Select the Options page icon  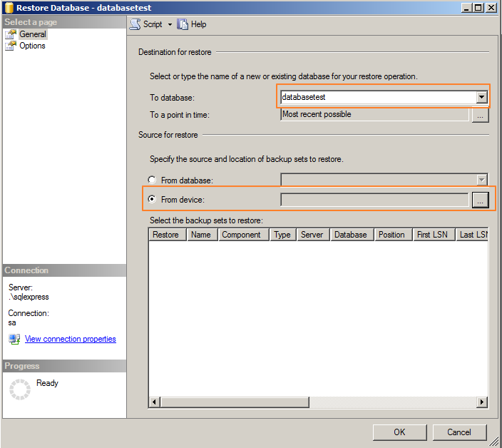pos(11,46)
